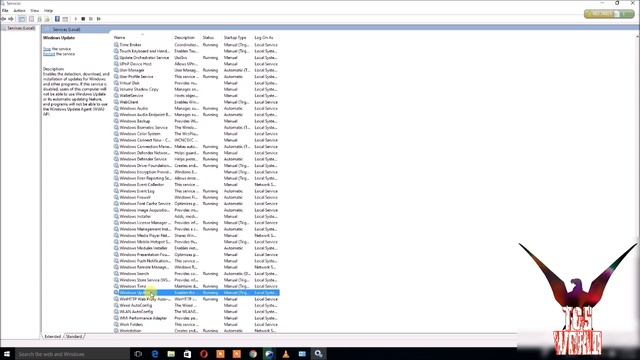Select the Windows Audio service row
640x360 pixels.
[196, 109]
